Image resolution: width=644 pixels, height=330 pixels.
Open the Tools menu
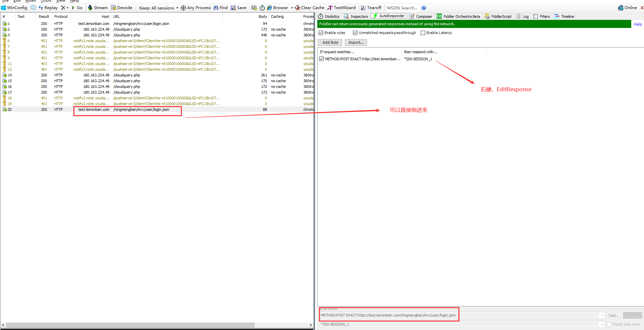pyautogui.click(x=46, y=1)
